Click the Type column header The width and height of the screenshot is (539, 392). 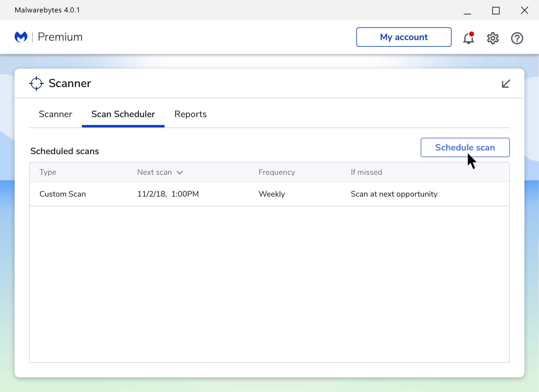tap(48, 172)
